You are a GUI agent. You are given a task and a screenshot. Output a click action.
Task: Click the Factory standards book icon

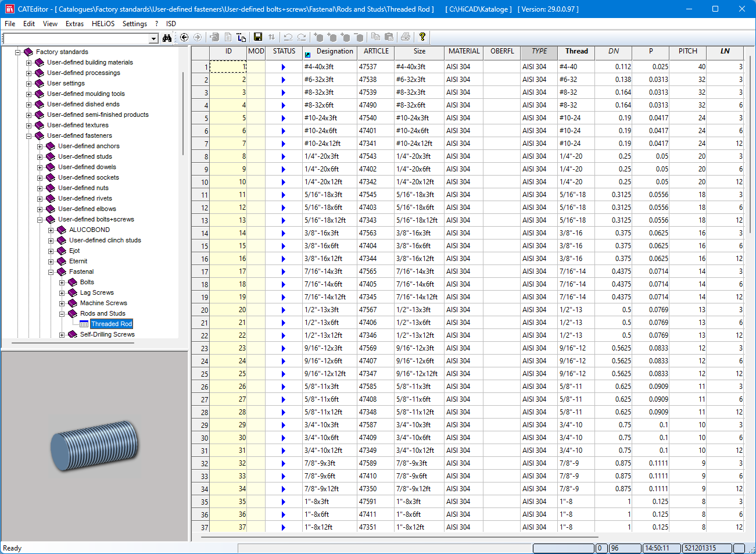[x=28, y=52]
